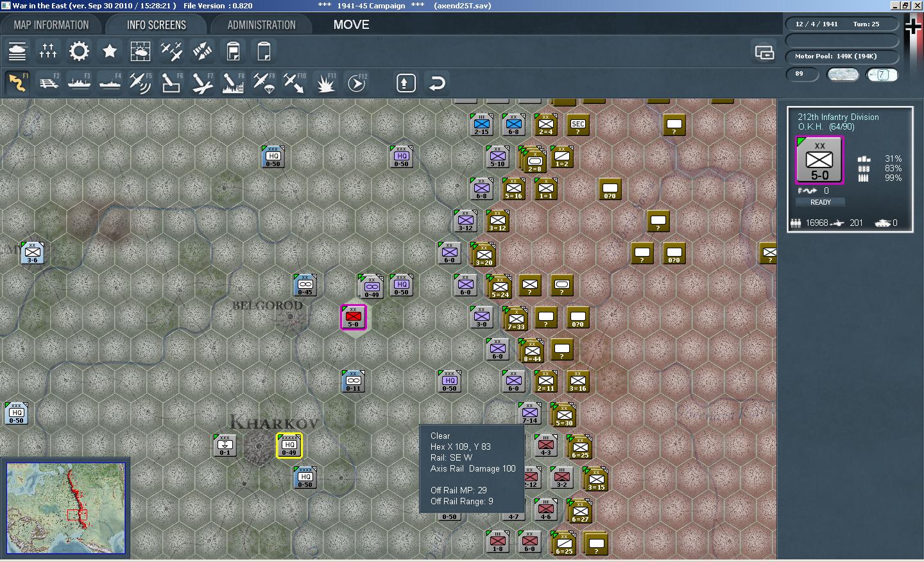Click F12 end turn icon
The height and width of the screenshot is (562, 924).
click(x=356, y=83)
